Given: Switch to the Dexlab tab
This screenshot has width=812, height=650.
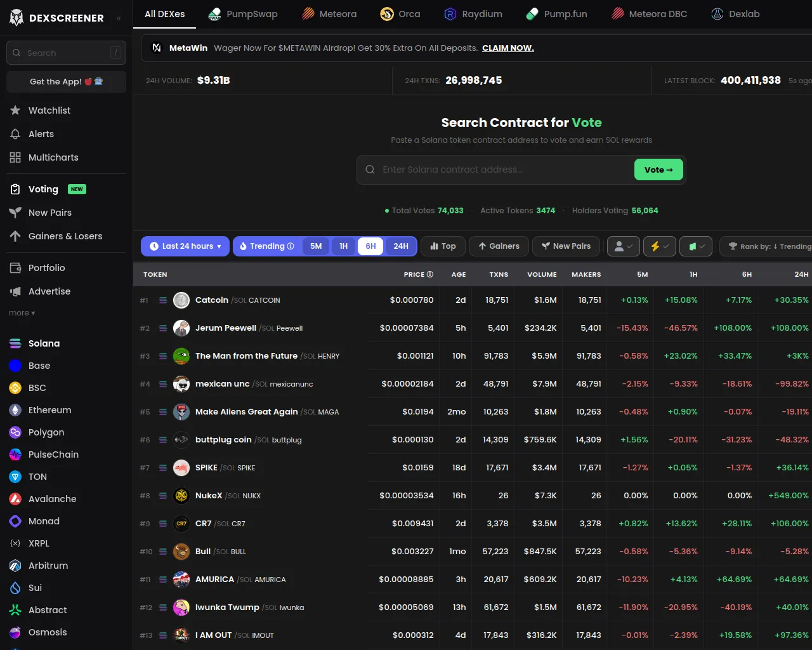Looking at the screenshot, I should coord(735,14).
